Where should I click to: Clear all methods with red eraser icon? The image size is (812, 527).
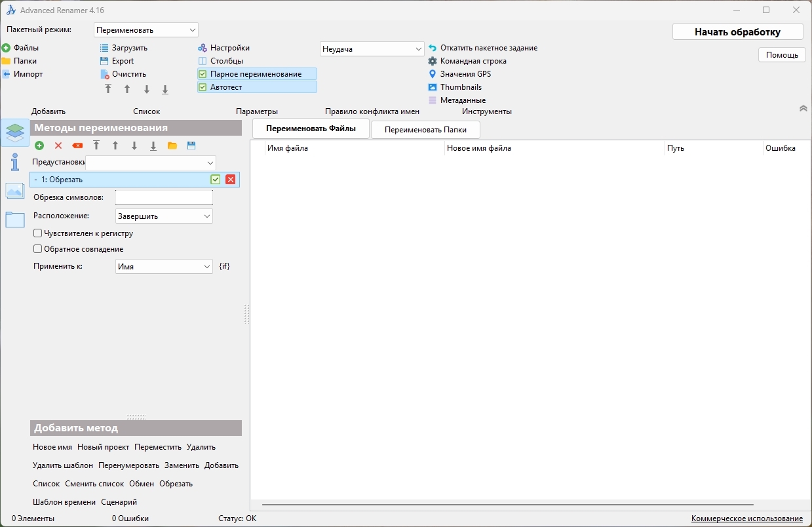pyautogui.click(x=77, y=146)
